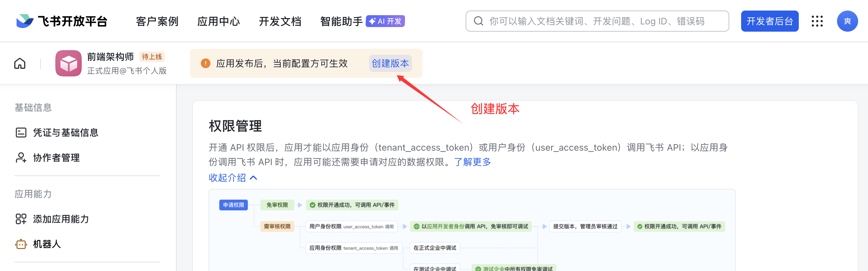Click 正式应用@飞书个人版 subtitle text
This screenshot has height=271, width=868.
point(127,71)
